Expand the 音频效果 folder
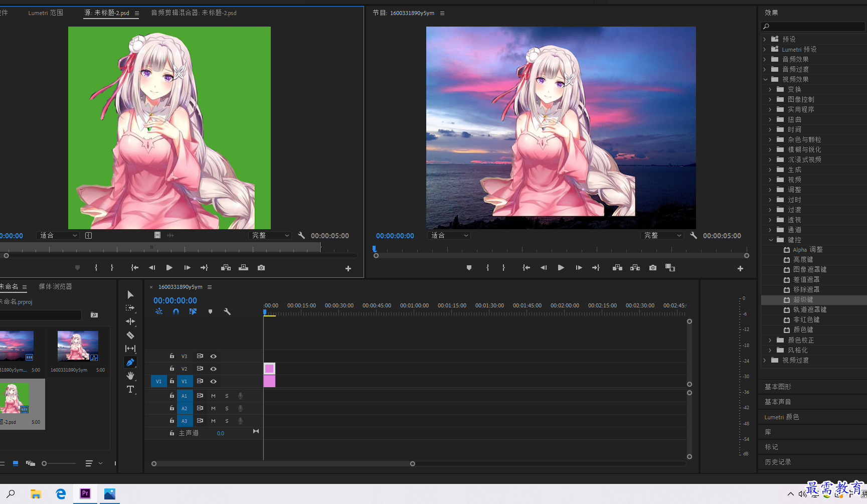The width and height of the screenshot is (867, 504). pos(765,59)
